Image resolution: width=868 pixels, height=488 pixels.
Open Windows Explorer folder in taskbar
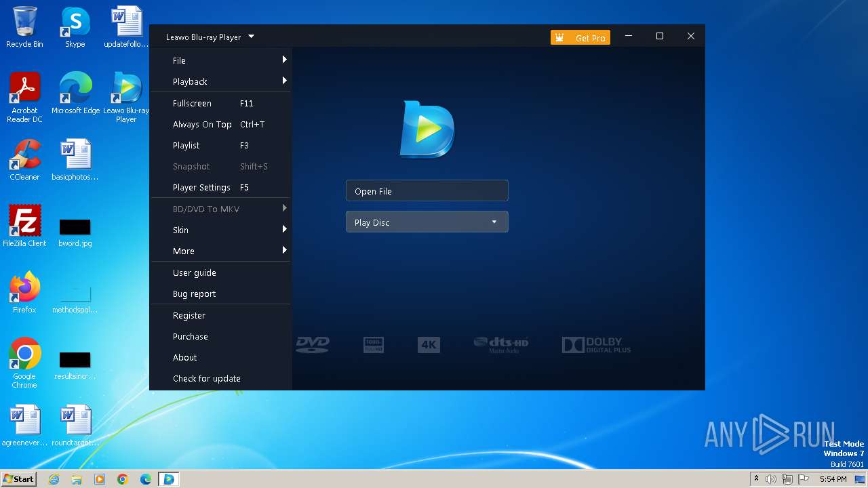[77, 479]
